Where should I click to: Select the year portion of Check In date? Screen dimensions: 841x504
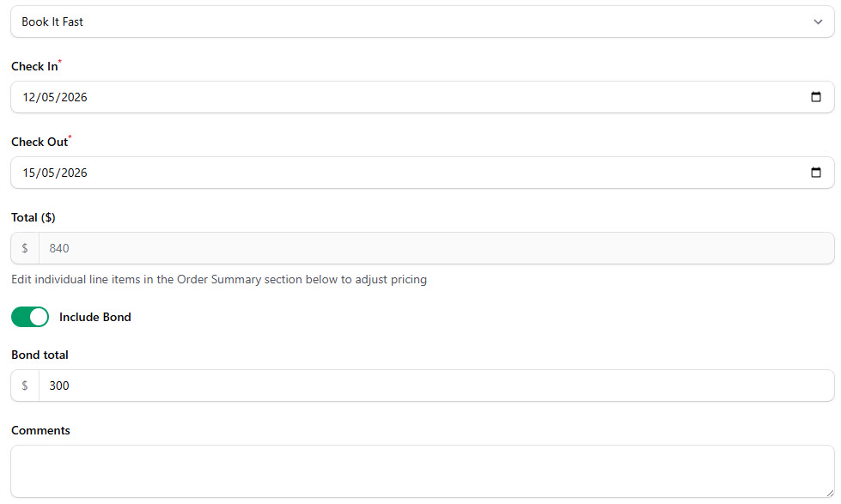point(74,97)
